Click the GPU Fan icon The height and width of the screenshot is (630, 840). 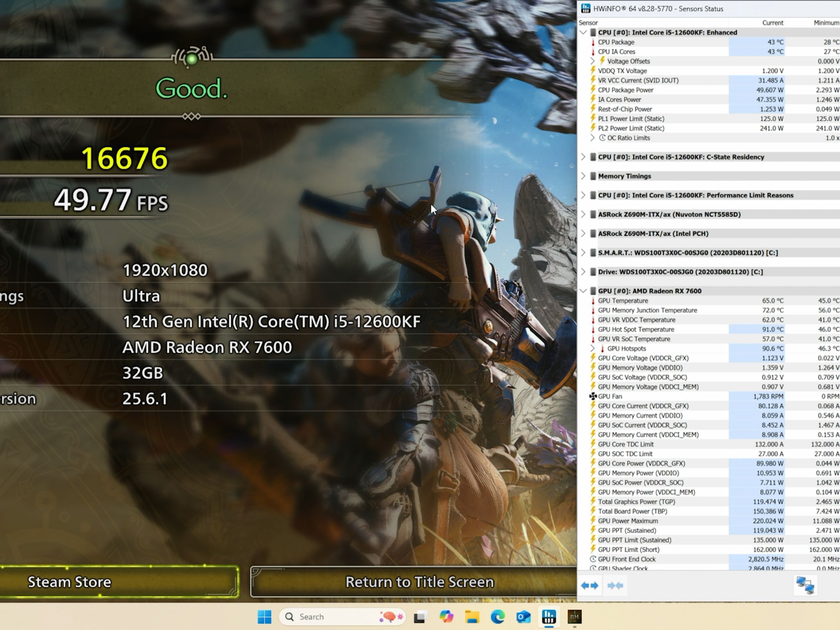tap(593, 396)
